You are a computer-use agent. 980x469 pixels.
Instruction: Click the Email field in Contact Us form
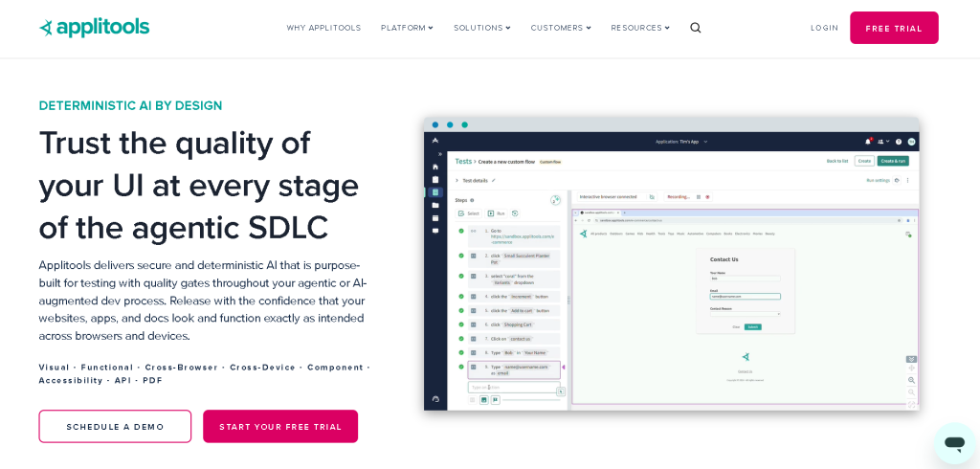tap(745, 297)
